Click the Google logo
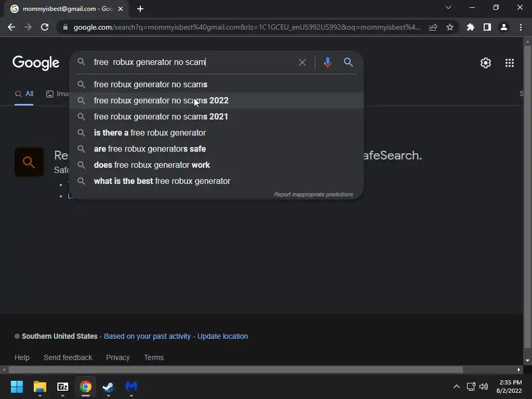532x399 pixels. click(36, 63)
